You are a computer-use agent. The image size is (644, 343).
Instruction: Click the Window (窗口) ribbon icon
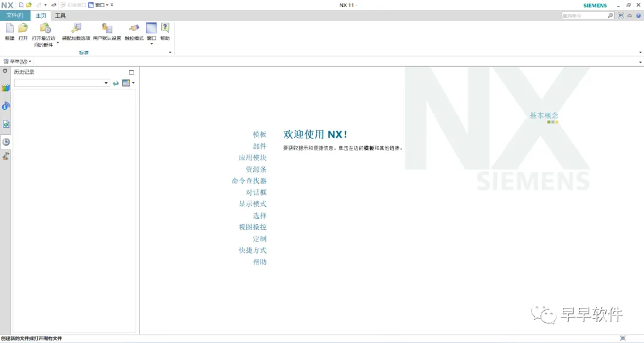151,28
